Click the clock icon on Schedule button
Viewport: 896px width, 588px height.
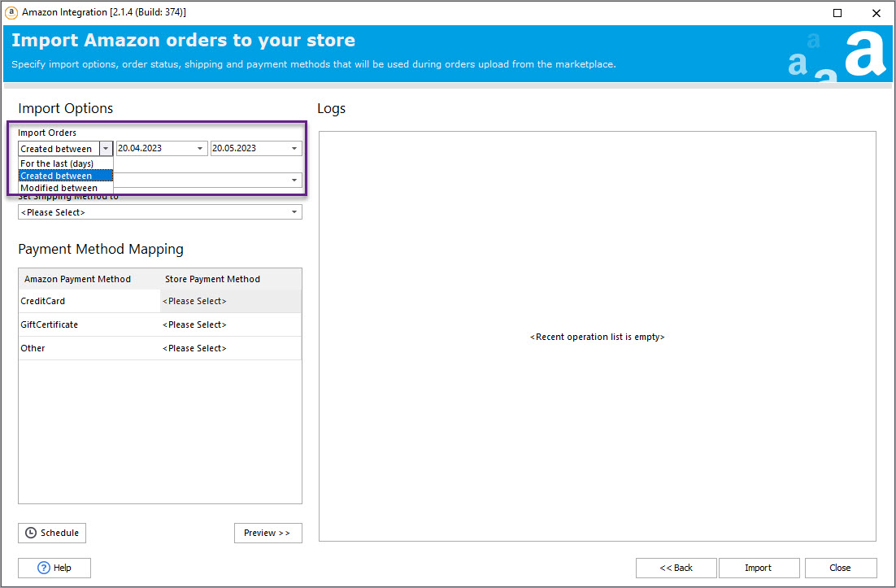click(31, 533)
